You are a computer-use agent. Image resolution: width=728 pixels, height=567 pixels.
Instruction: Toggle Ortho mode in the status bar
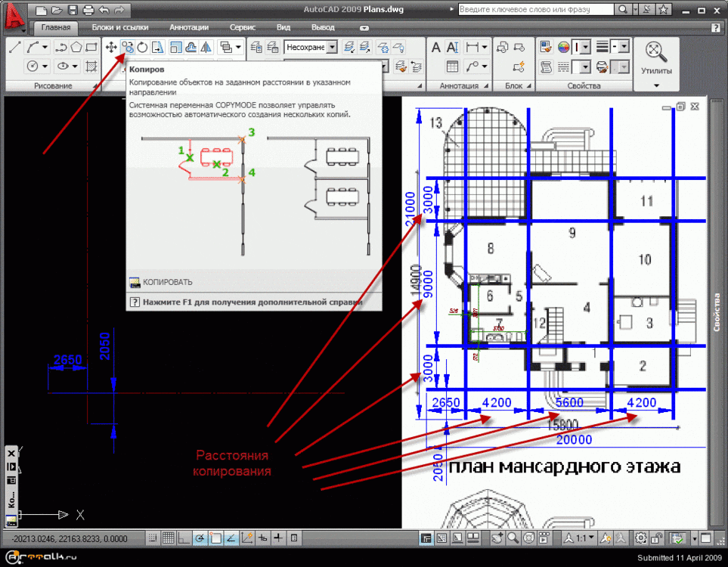tap(184, 538)
